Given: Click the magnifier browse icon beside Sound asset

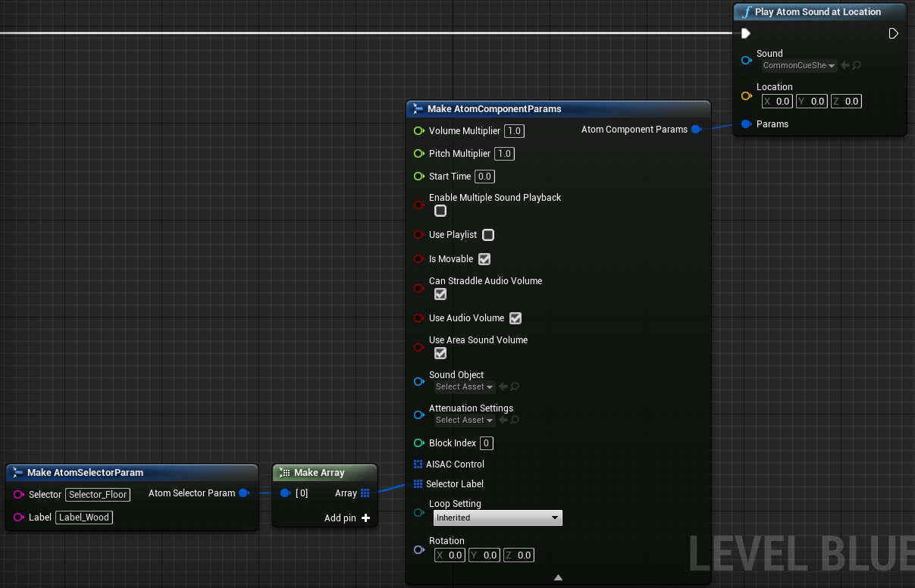Looking at the screenshot, I should [x=858, y=65].
